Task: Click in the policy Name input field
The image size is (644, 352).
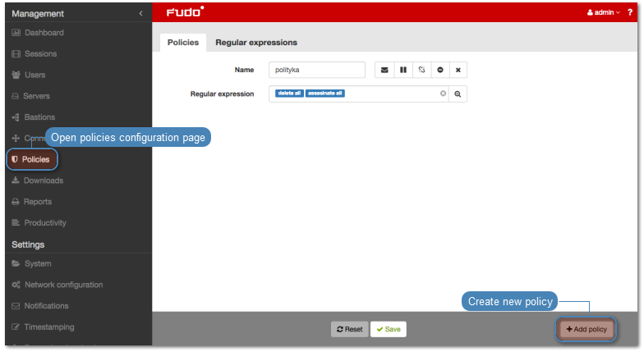Action: tap(316, 71)
